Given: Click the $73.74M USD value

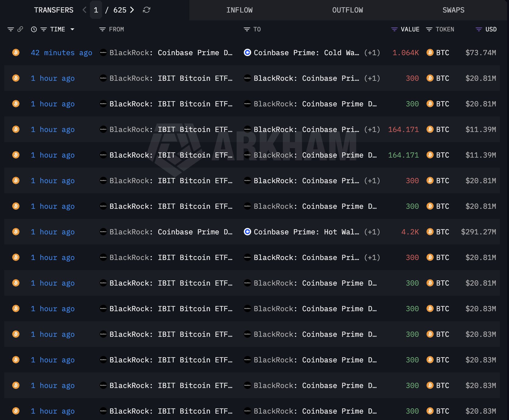Looking at the screenshot, I should pos(481,53).
